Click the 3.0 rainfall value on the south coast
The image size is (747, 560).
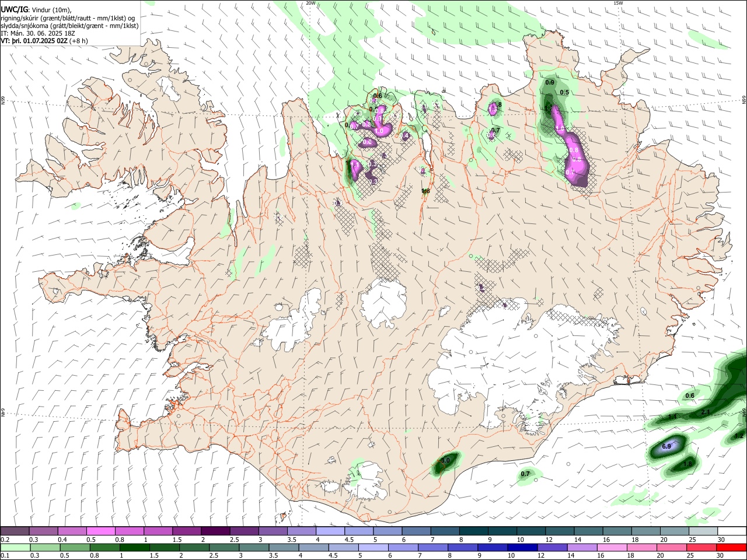pos(445,461)
